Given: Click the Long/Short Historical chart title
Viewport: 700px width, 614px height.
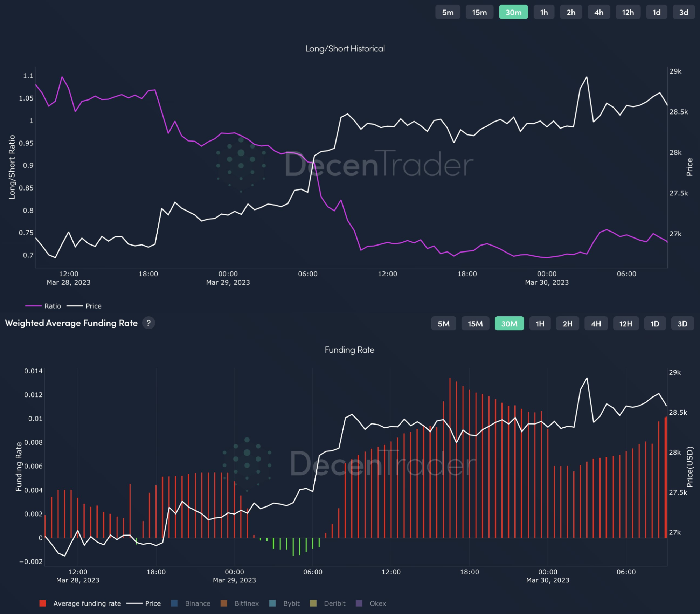Looking at the screenshot, I should [x=345, y=49].
